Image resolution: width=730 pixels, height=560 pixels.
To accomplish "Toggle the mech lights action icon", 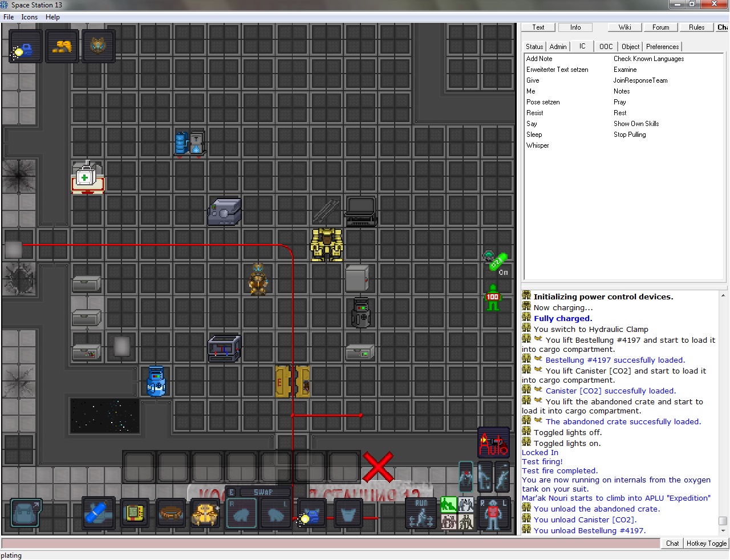I will (25, 47).
